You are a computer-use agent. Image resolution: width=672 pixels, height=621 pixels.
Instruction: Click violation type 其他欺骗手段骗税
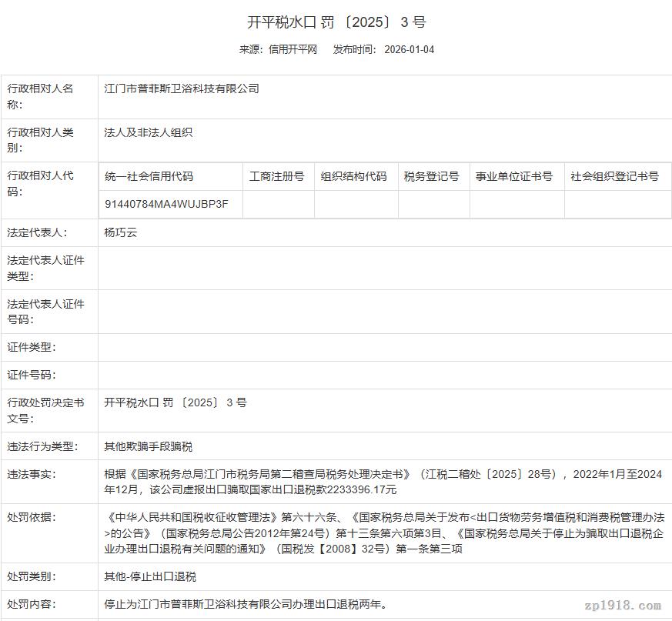[x=149, y=446]
